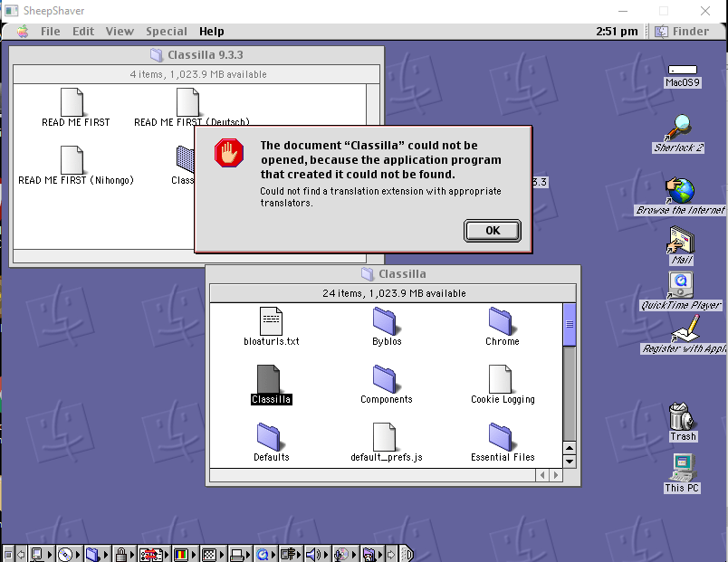This screenshot has height=562, width=728.
Task: Expand arrow beside CD module
Action: [78, 554]
